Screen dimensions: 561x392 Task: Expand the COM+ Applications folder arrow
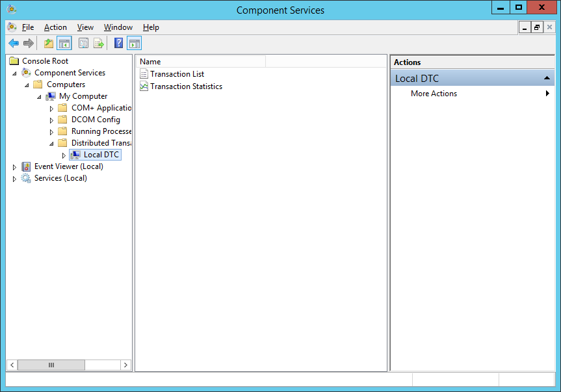[52, 109]
